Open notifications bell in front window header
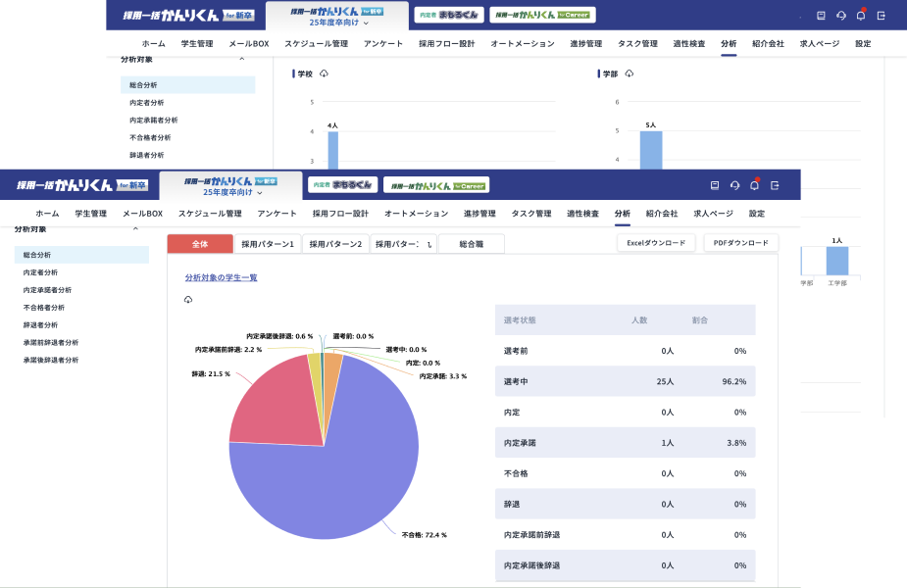 [x=754, y=185]
